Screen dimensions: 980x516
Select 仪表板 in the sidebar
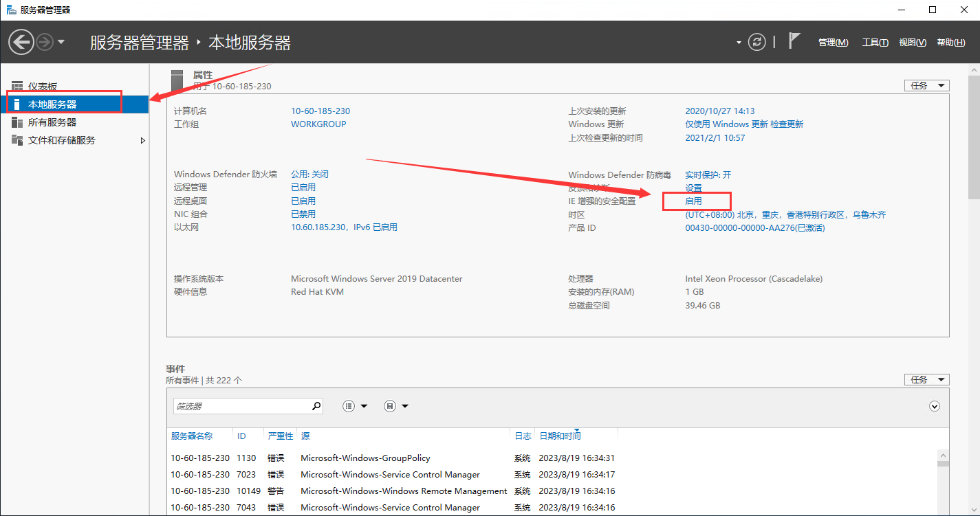(x=41, y=87)
